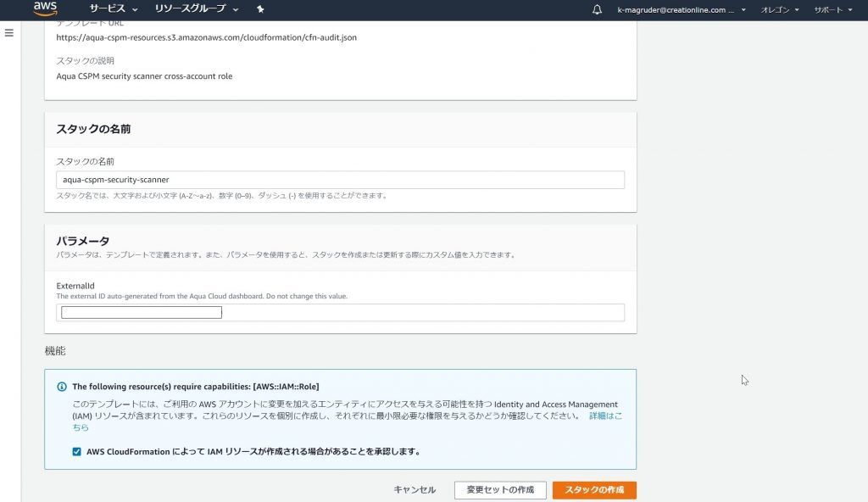This screenshot has height=502, width=868.
Task: Click the 機能 section heading
Action: 55,351
